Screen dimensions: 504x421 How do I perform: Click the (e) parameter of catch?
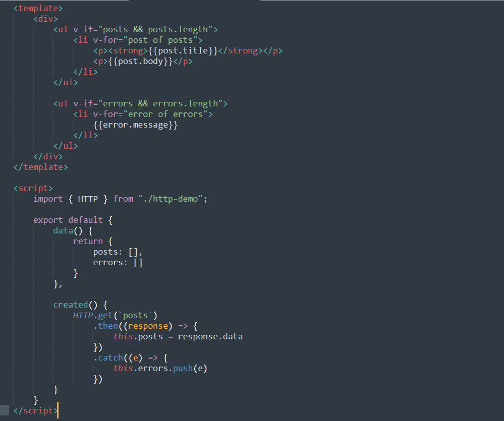coord(135,358)
